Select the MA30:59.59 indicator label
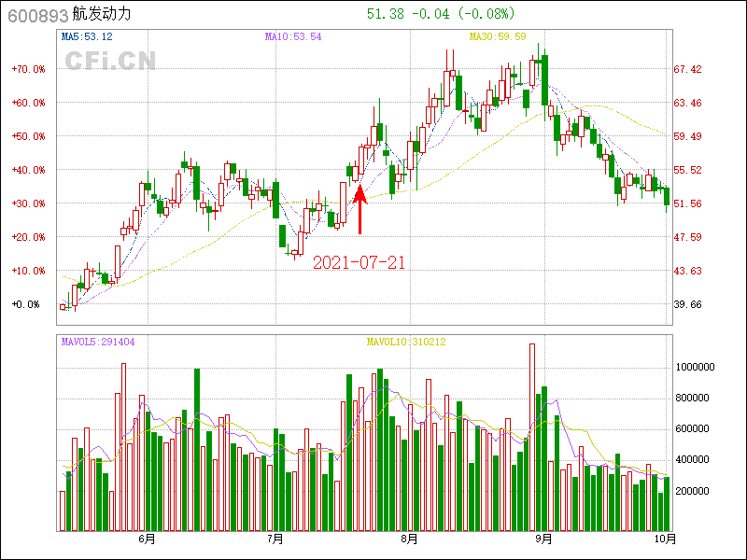Image resolution: width=747 pixels, height=560 pixels. pos(498,37)
